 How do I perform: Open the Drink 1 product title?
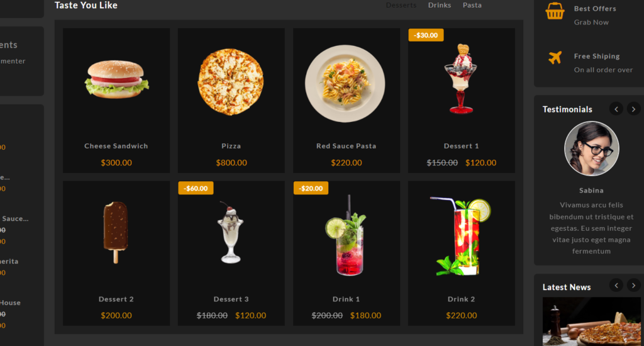[347, 299]
